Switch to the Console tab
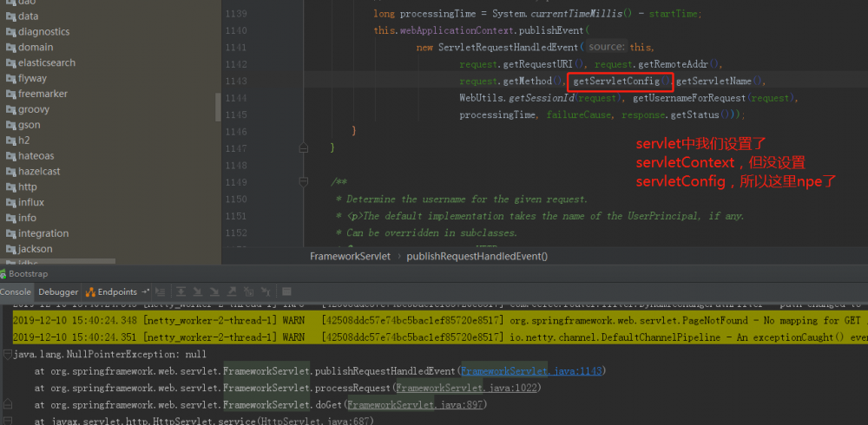The image size is (868, 425). point(16,291)
